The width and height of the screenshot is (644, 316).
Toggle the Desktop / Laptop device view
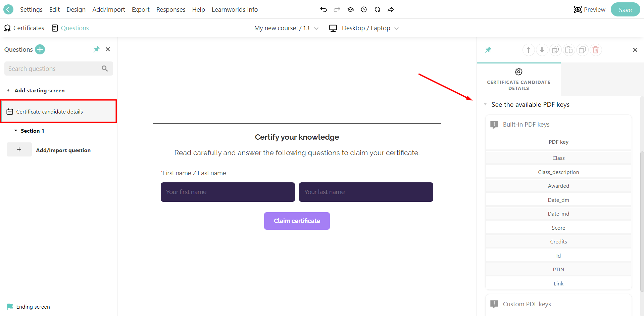click(364, 28)
